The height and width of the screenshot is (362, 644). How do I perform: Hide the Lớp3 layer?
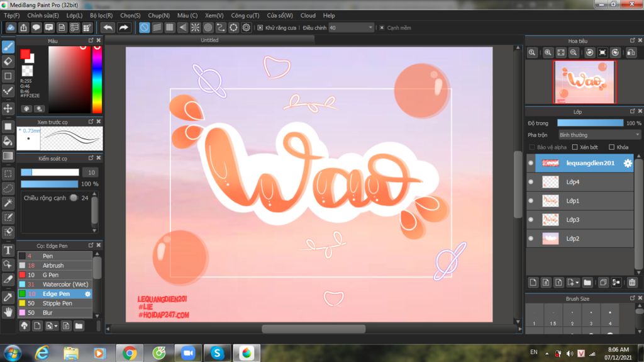click(x=531, y=220)
